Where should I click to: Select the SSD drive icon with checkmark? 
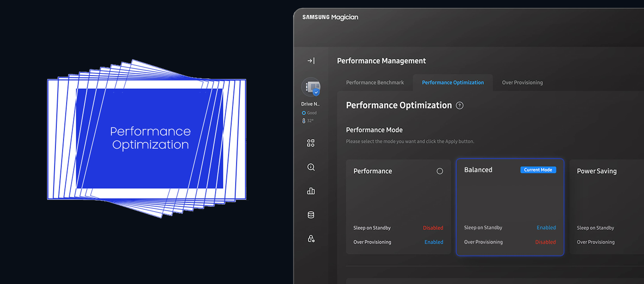coord(311,87)
